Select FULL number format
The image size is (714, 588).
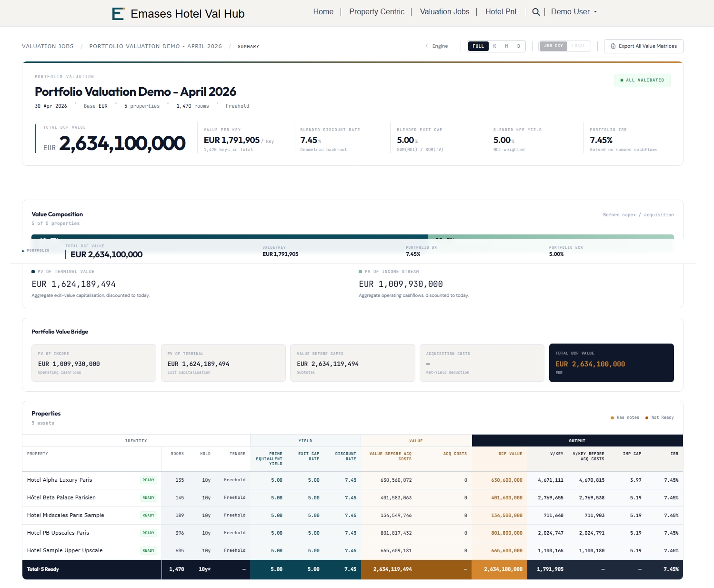point(478,46)
